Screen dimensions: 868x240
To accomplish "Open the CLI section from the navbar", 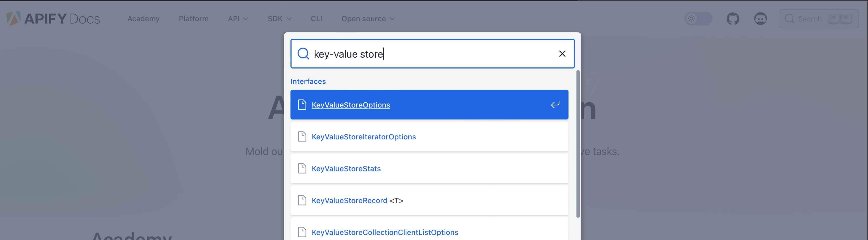I will pyautogui.click(x=316, y=19).
